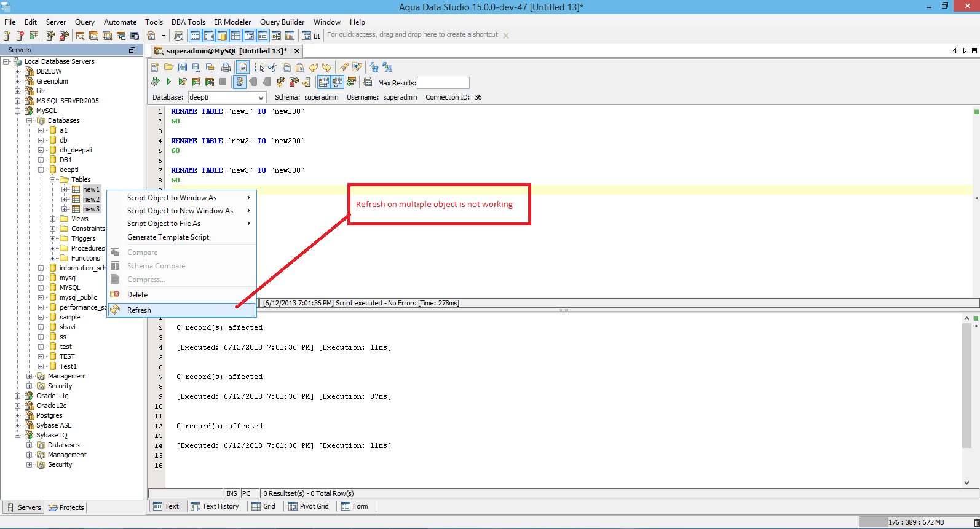Click the results pane scrollbar up arrow

pyautogui.click(x=966, y=318)
